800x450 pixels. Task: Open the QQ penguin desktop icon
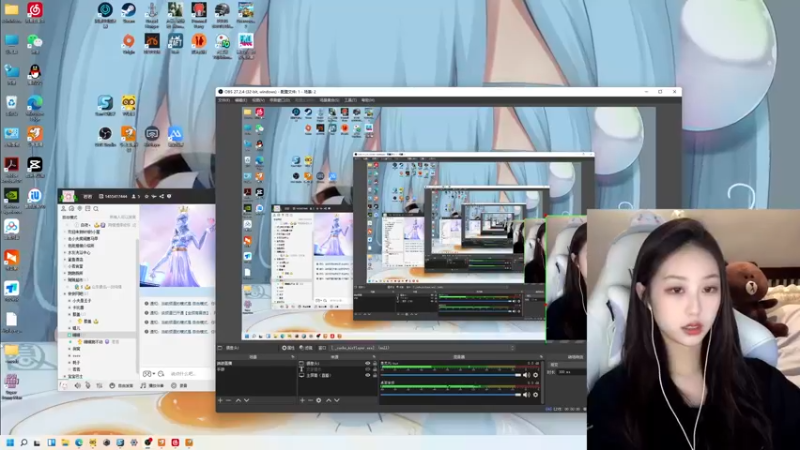pos(35,72)
